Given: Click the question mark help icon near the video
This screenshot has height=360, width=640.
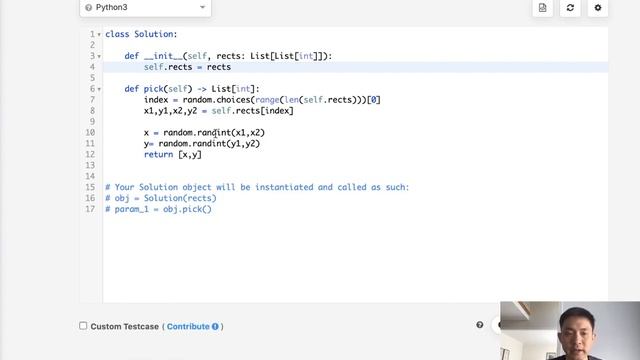Looking at the screenshot, I should point(480,324).
